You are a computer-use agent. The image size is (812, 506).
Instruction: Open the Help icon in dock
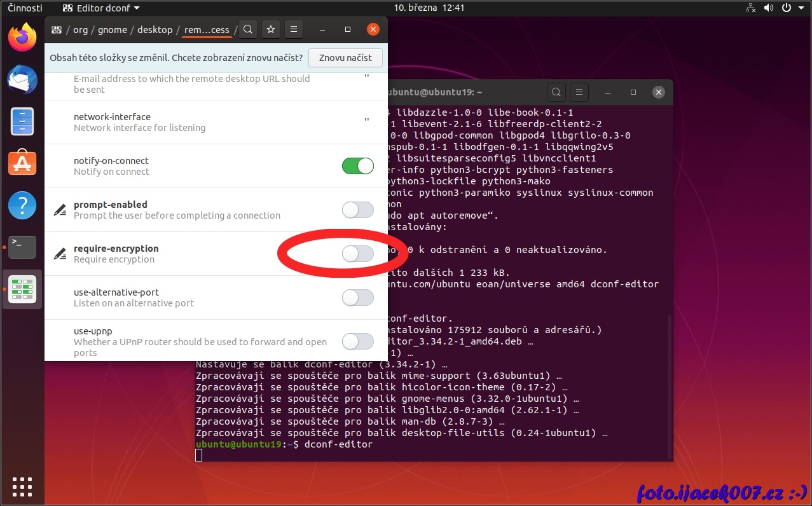pyautogui.click(x=22, y=205)
